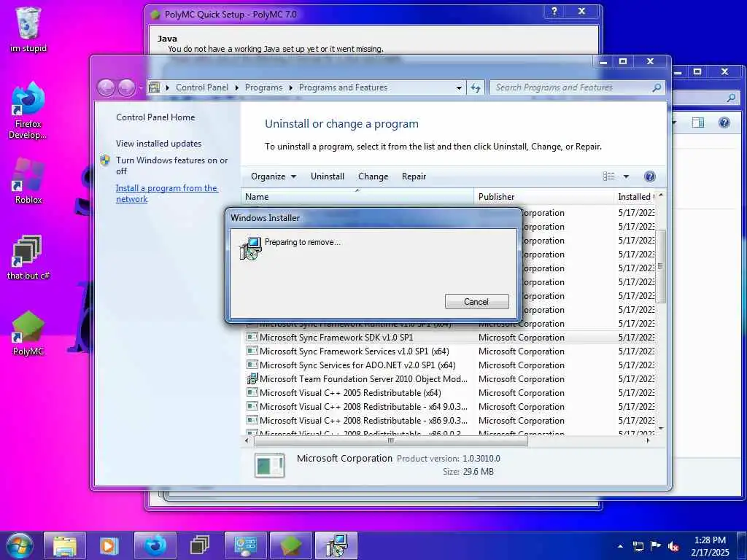Sort by the Installed On column header
This screenshot has height=560, width=747.
pos(635,197)
